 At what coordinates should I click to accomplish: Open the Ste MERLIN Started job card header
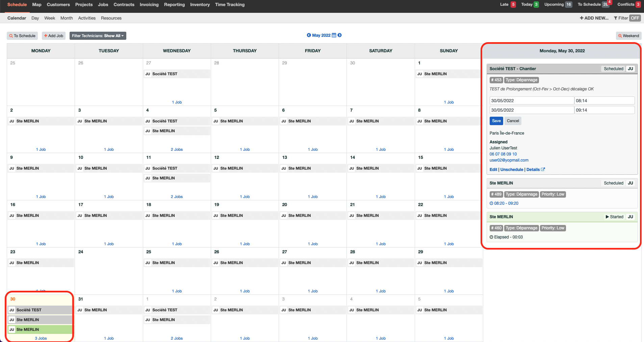[x=562, y=217]
